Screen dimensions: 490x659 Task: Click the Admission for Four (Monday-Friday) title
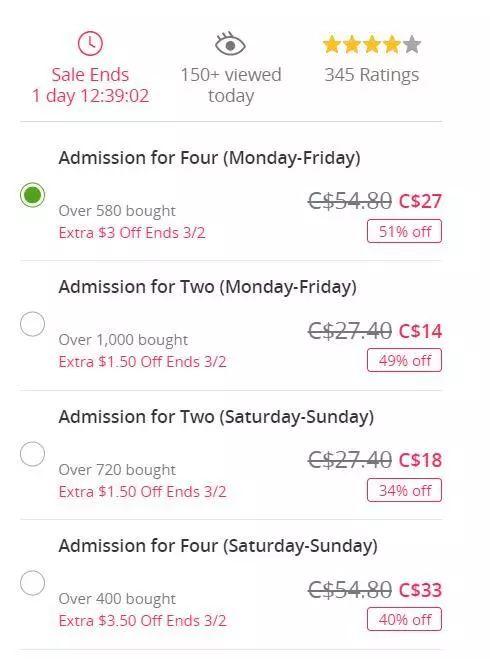click(209, 158)
